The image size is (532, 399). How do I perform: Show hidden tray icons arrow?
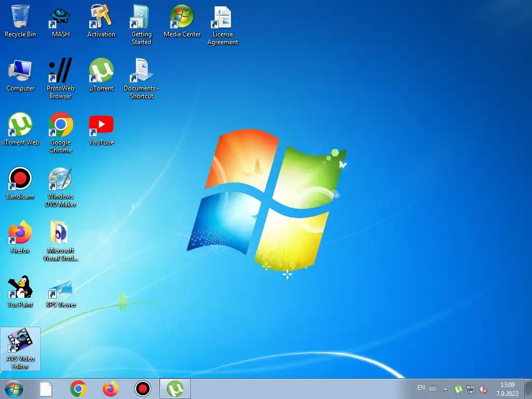445,389
